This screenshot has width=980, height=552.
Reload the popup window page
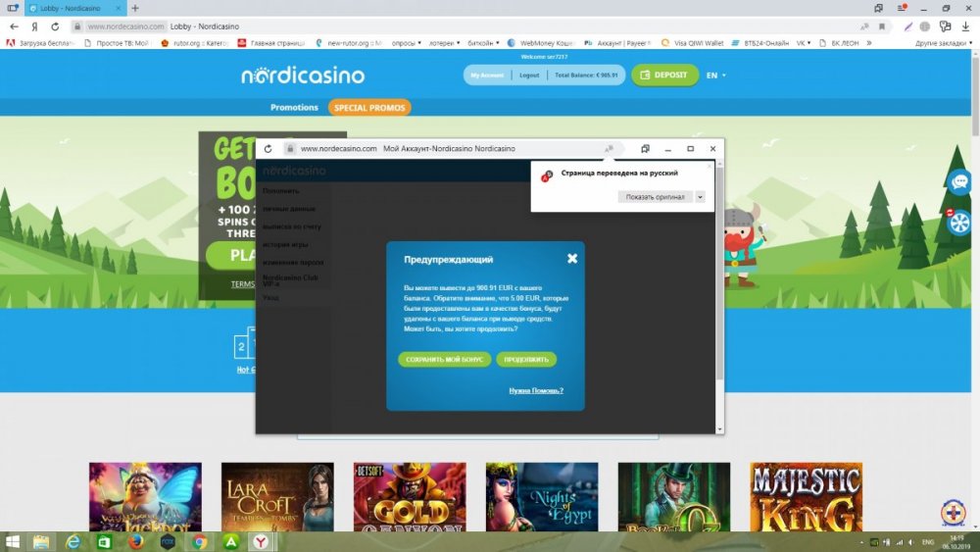pyautogui.click(x=268, y=149)
